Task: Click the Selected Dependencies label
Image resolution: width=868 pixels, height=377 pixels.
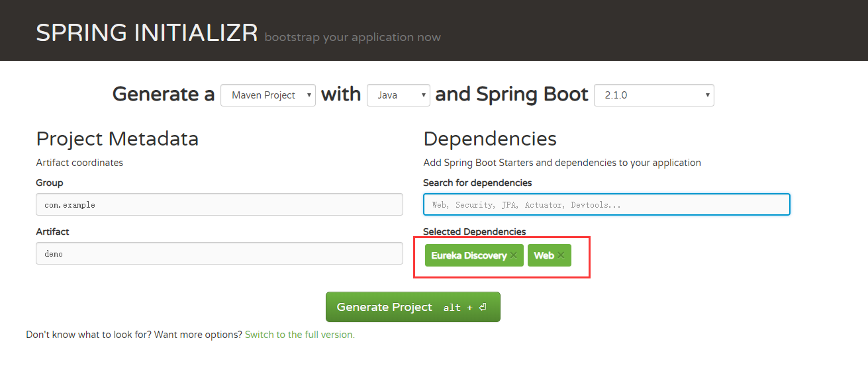Action: [x=475, y=231]
